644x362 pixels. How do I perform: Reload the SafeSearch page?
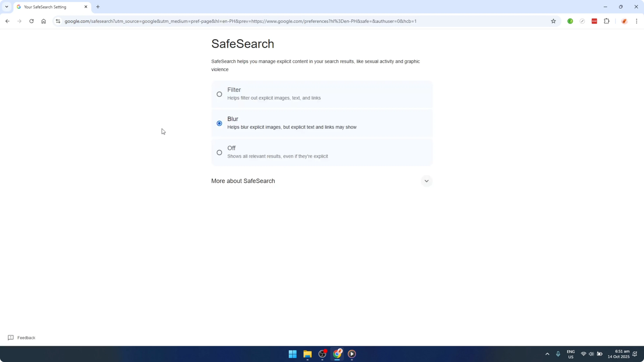click(31, 21)
